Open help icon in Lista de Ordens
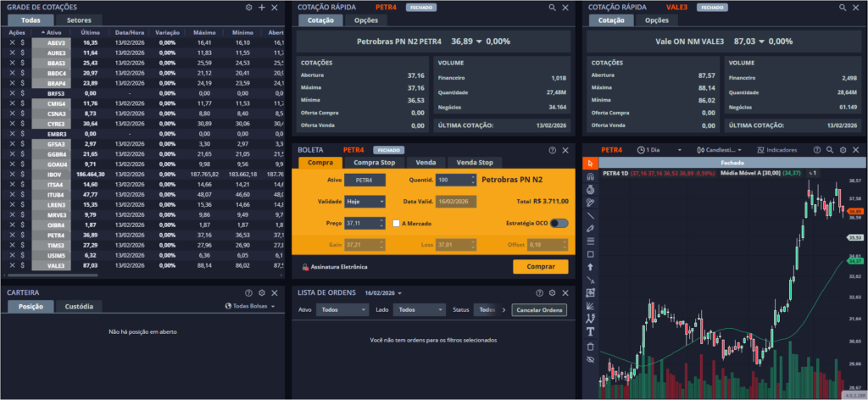The image size is (868, 400). click(x=539, y=292)
